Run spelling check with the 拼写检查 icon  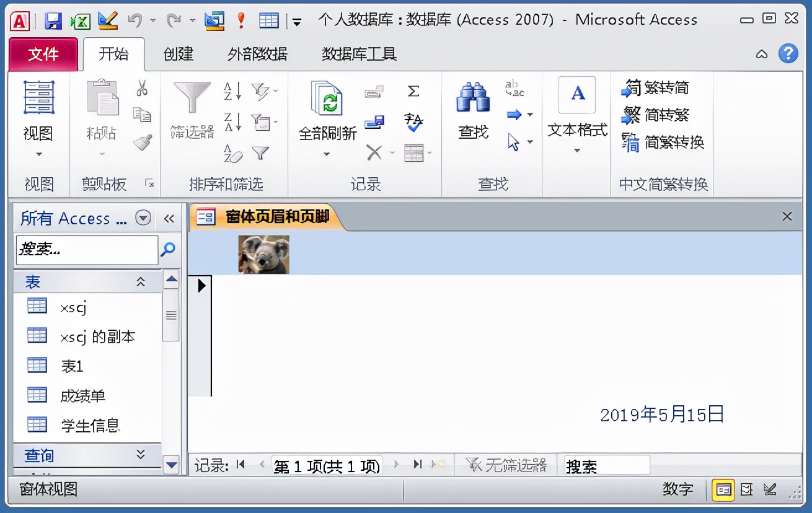point(413,121)
